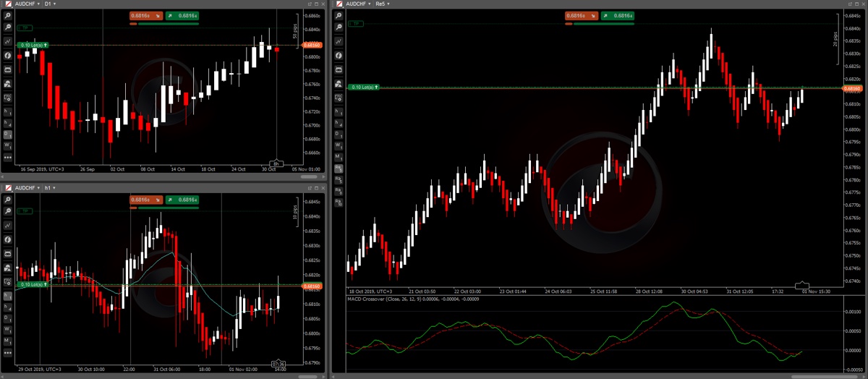Open indicators menu in the D1 chart

[x=7, y=55]
